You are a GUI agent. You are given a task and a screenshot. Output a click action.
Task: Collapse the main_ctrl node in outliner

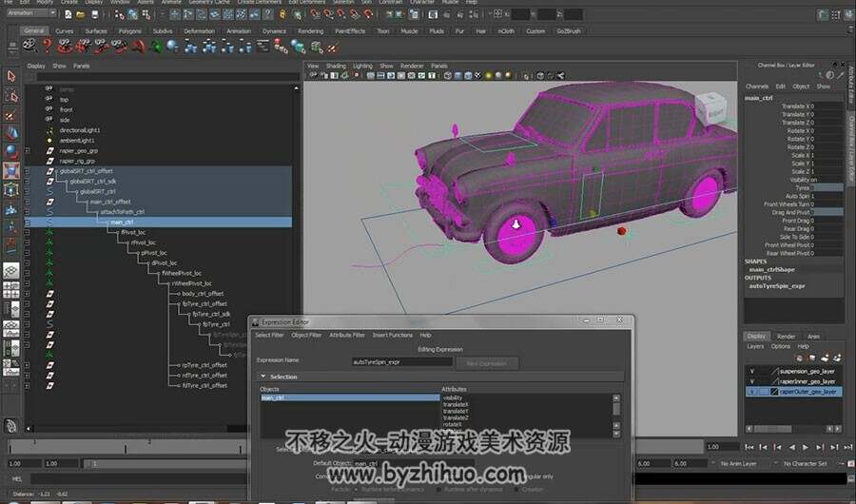tap(28, 223)
